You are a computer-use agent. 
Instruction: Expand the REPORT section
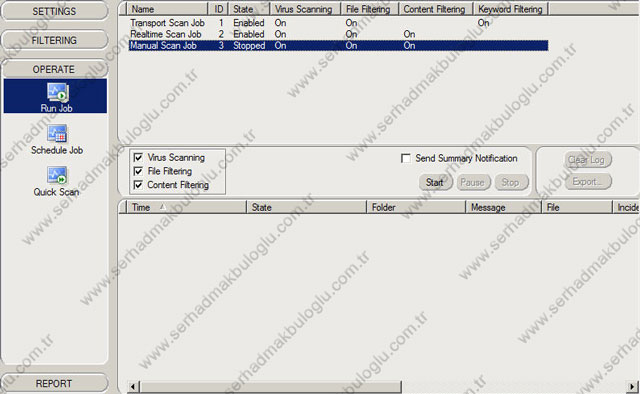click(x=54, y=383)
